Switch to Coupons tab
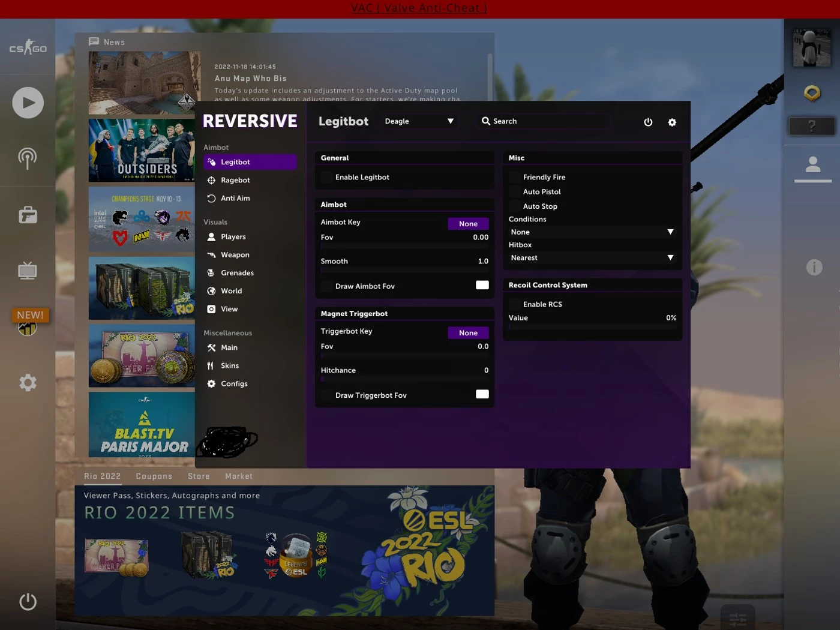Screen dimensions: 840x630 [x=154, y=476]
